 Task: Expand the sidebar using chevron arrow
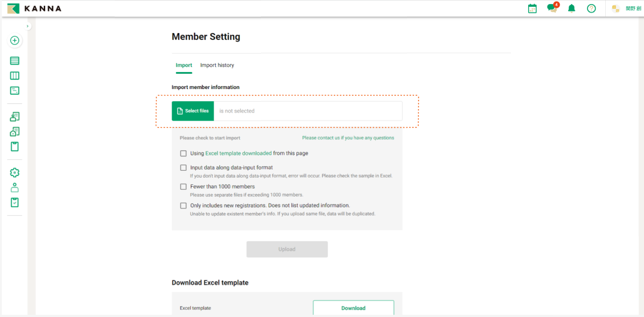27,26
